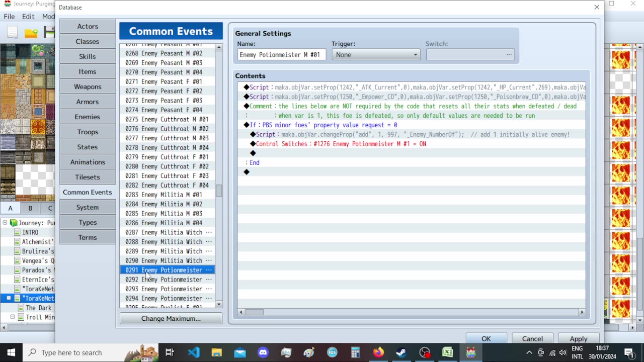Confirm with the OK button
The width and height of the screenshot is (644, 362).
(486, 338)
